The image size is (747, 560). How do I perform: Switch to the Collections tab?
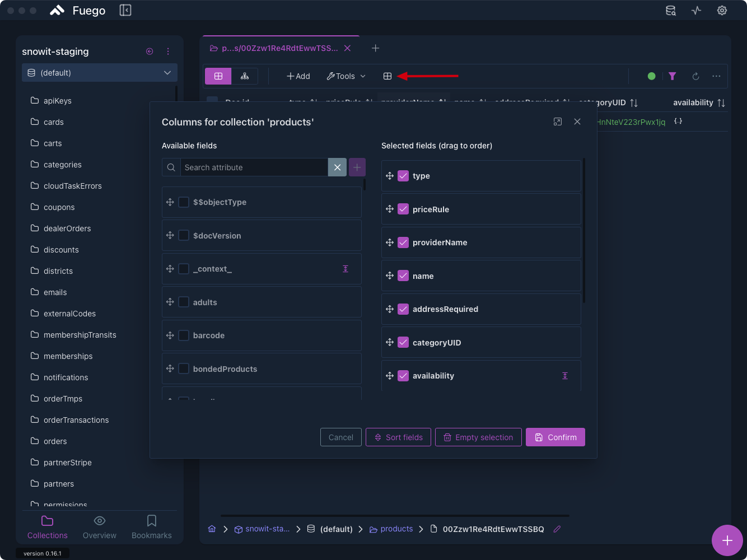click(48, 528)
